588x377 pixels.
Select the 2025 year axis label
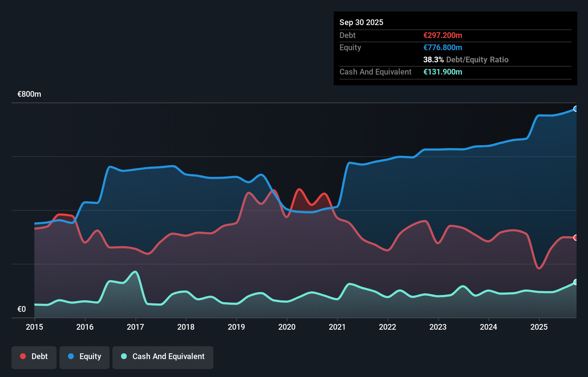point(540,327)
